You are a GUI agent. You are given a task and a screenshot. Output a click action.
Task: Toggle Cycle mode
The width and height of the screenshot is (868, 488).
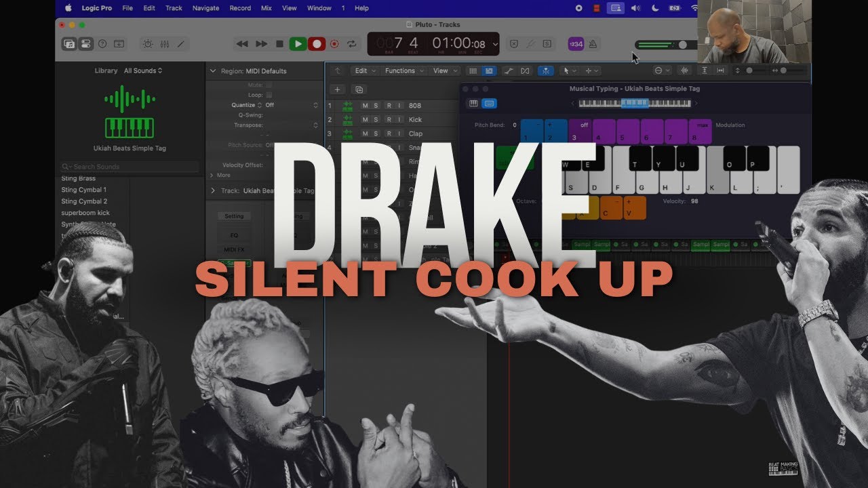click(352, 44)
